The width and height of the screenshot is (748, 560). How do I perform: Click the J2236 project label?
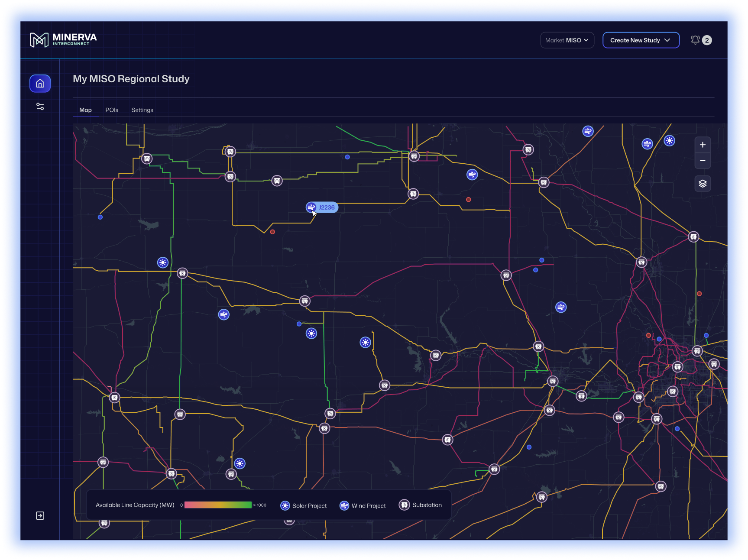327,207
